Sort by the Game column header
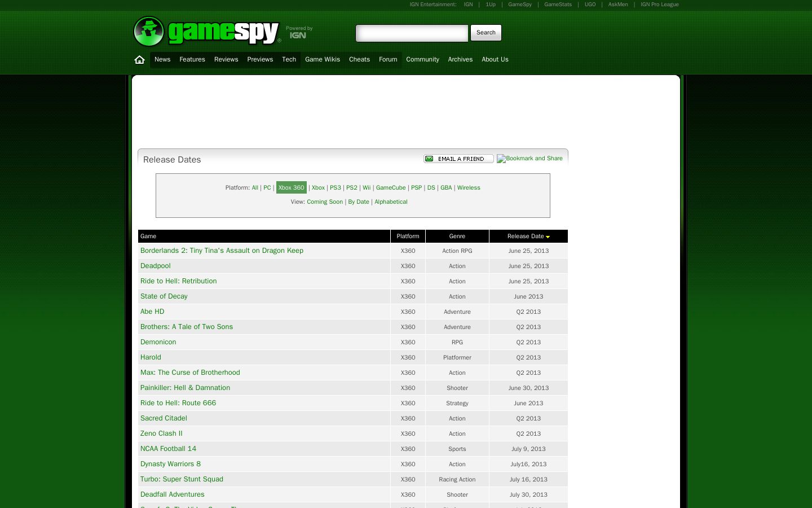 [148, 237]
